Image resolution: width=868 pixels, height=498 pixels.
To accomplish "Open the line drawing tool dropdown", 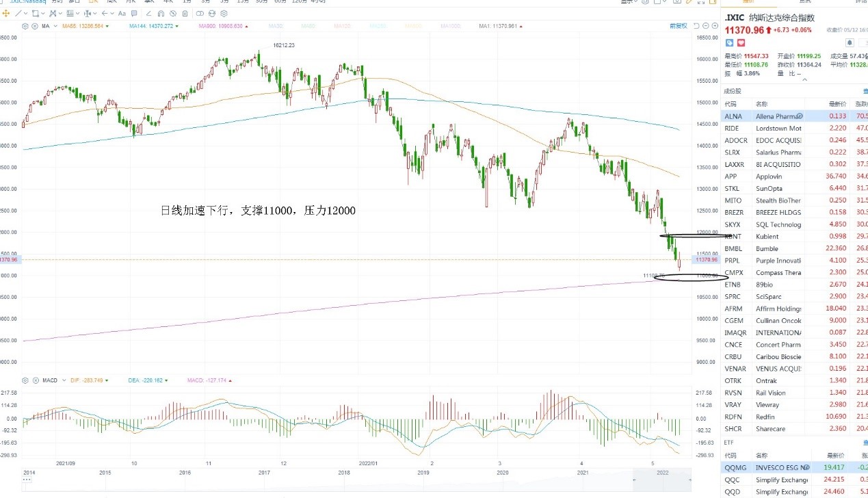I will 26,14.
